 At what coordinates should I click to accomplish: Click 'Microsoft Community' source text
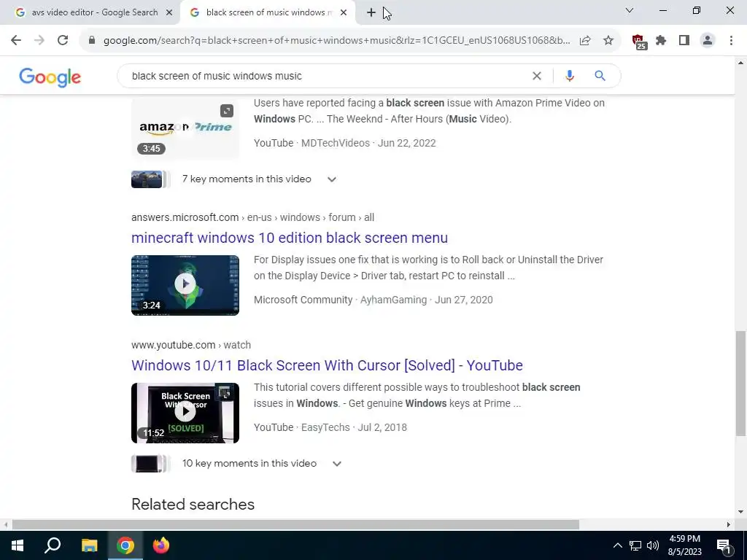pos(303,300)
